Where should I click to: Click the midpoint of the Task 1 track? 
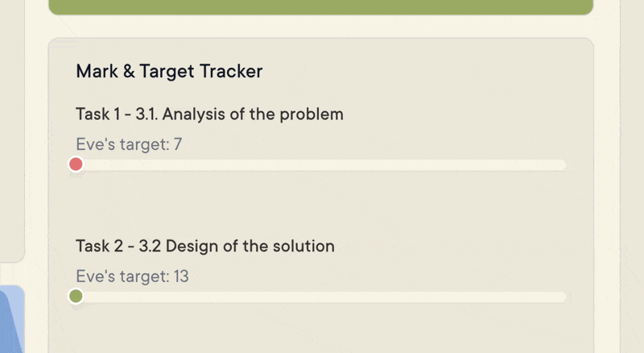[x=320, y=165]
